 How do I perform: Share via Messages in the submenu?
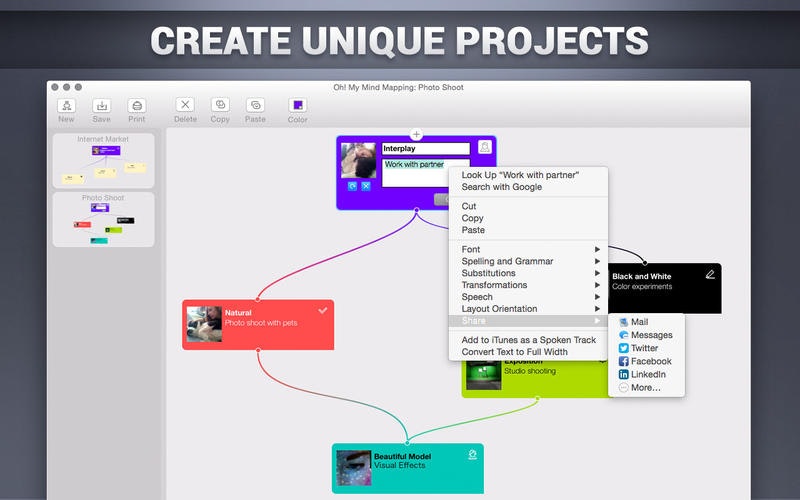pyautogui.click(x=646, y=335)
